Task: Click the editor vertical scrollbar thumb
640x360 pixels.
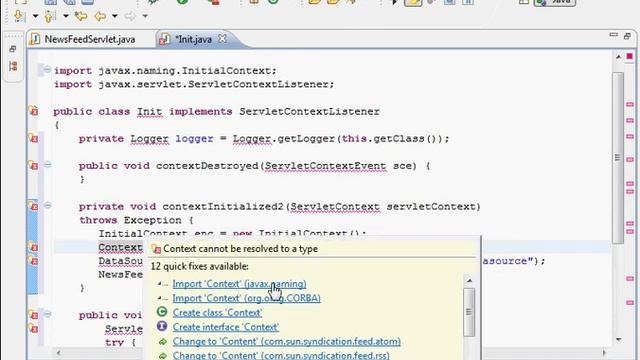Action: coord(618,158)
